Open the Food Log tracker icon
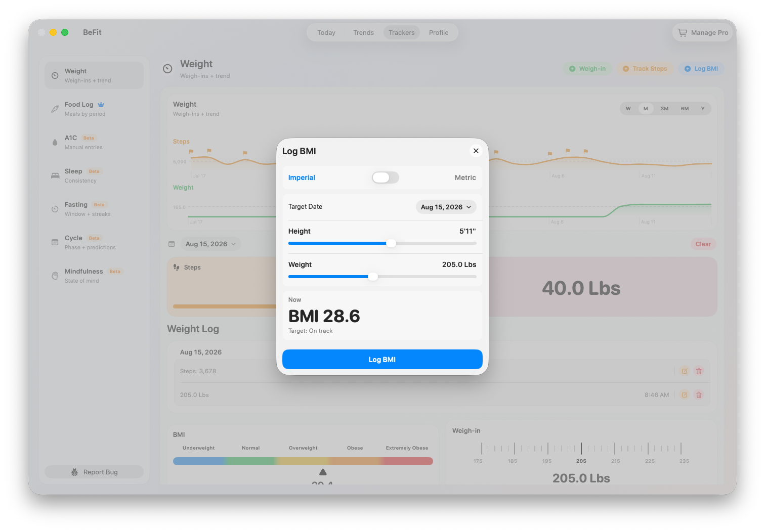Viewport: 765px width, 532px height. tap(55, 109)
